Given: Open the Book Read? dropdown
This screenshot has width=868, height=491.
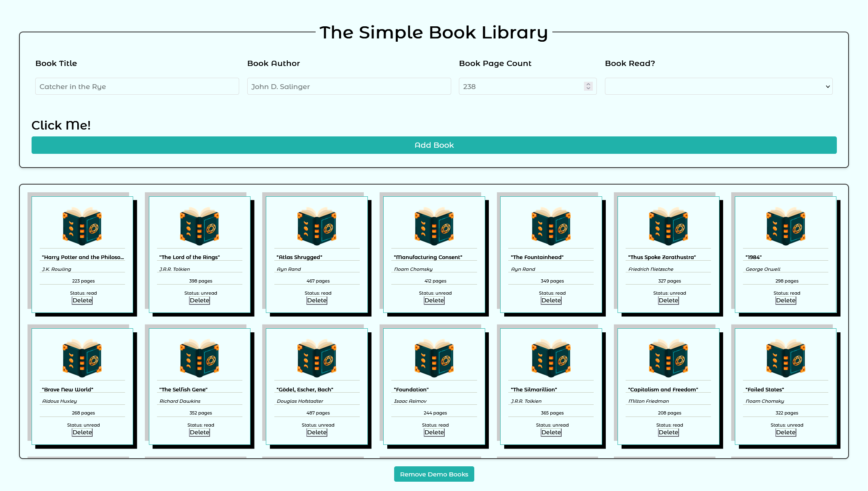Looking at the screenshot, I should click(x=718, y=87).
